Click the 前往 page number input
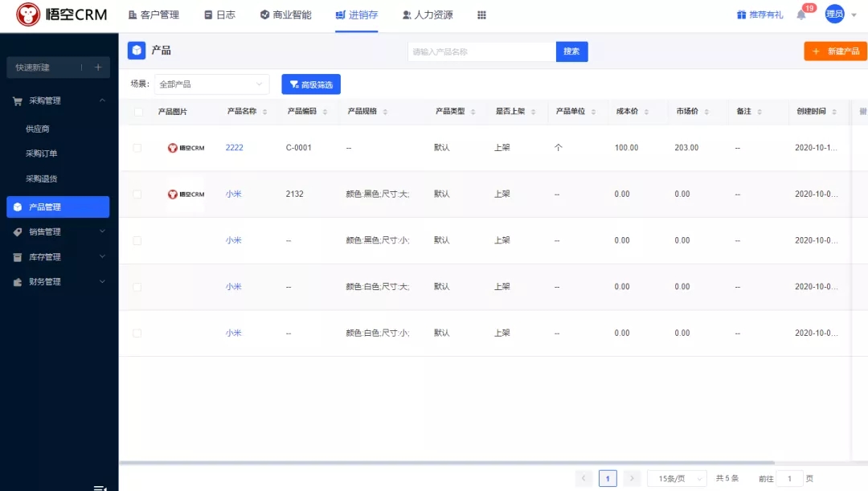868x491 pixels. [x=789, y=478]
